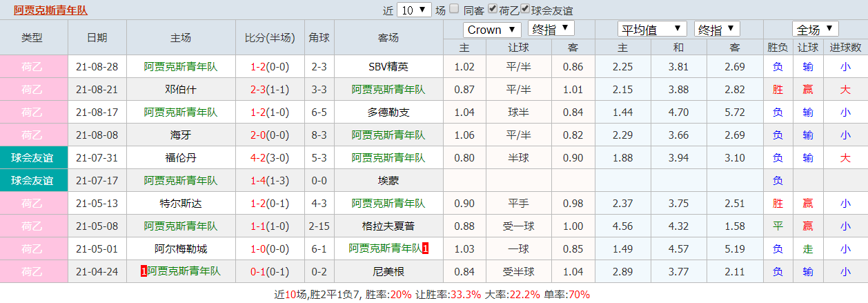Click the 0-1(0-1) score for 尼美根 match
868x303 pixels.
click(x=270, y=272)
